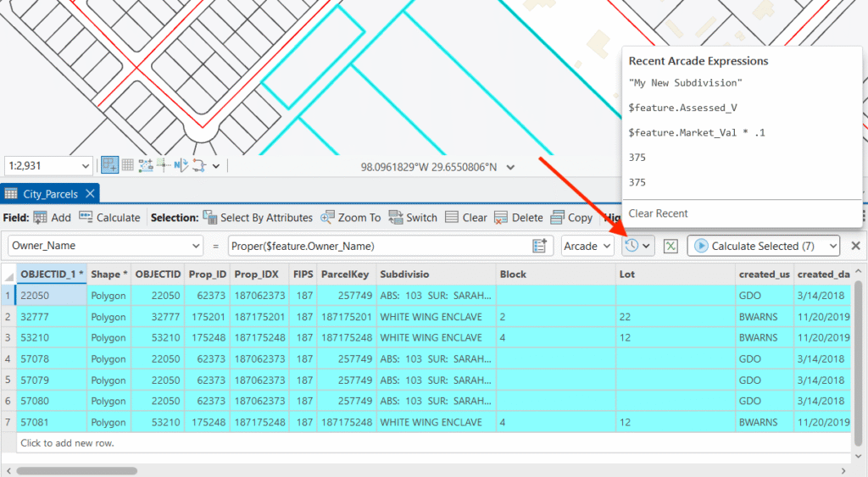Select $feature.Market_Val * .1 recent expression

coord(697,133)
